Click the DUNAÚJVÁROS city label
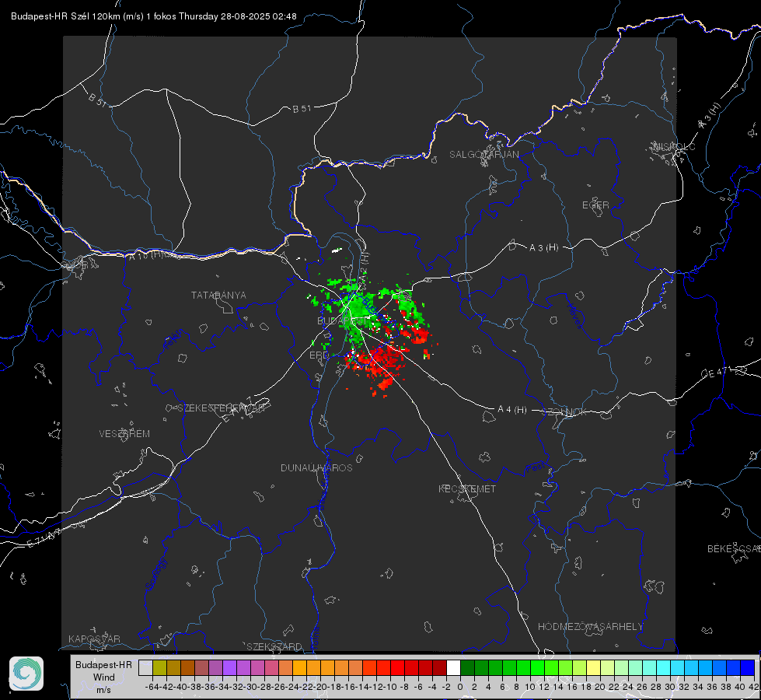 (x=316, y=467)
